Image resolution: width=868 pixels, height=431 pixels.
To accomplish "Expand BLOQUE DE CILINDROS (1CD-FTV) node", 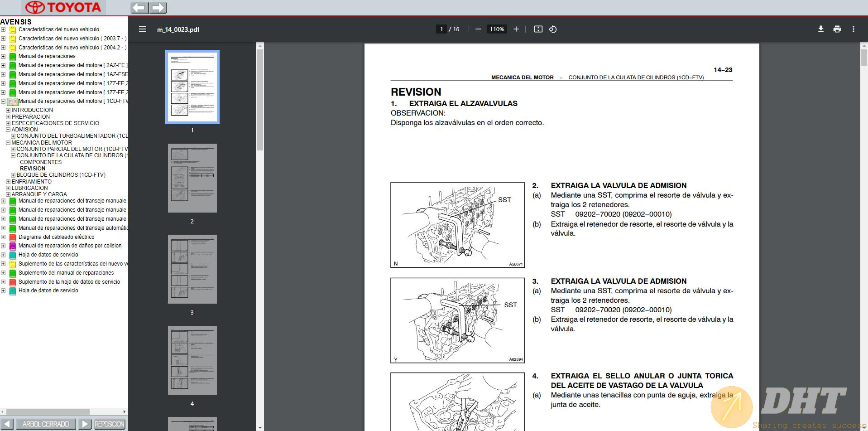I will pyautogui.click(x=13, y=175).
